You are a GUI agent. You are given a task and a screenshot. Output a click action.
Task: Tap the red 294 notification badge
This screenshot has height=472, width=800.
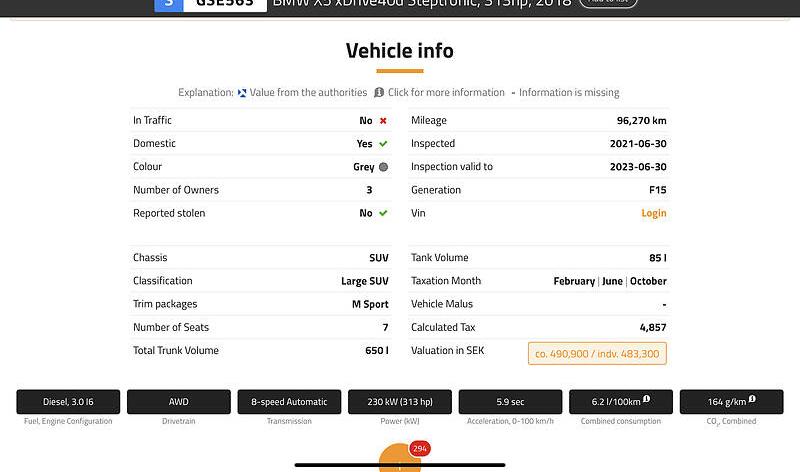click(x=420, y=449)
